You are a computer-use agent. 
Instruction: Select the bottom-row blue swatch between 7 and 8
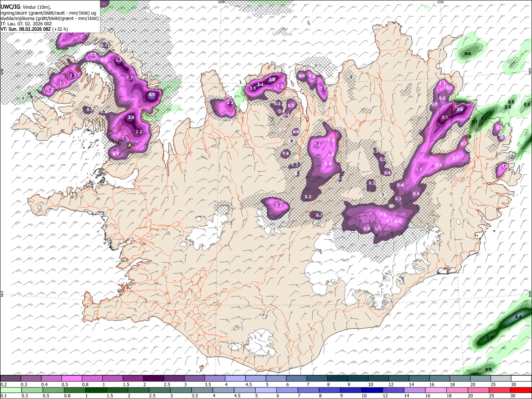[308, 390]
